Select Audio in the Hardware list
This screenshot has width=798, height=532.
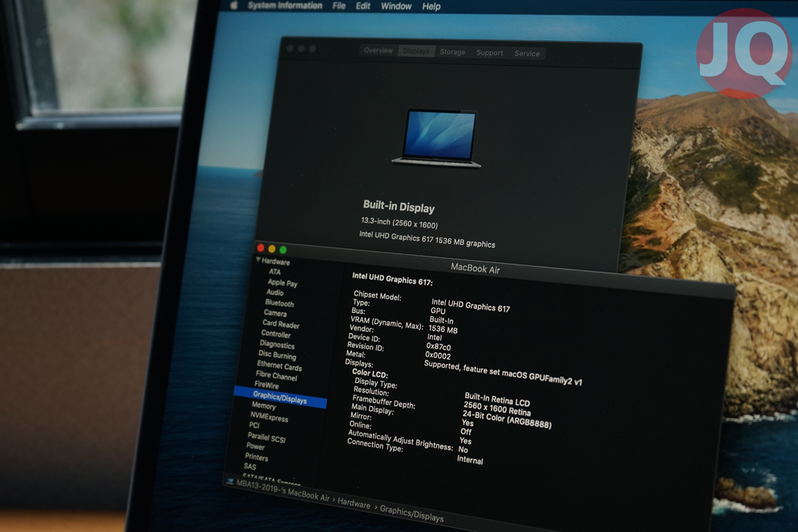[x=275, y=293]
